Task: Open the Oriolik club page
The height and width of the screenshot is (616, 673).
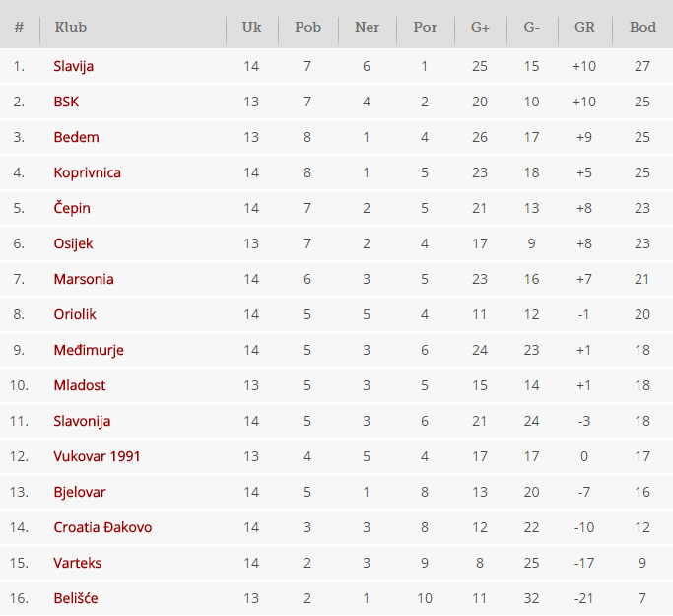Action: (75, 314)
